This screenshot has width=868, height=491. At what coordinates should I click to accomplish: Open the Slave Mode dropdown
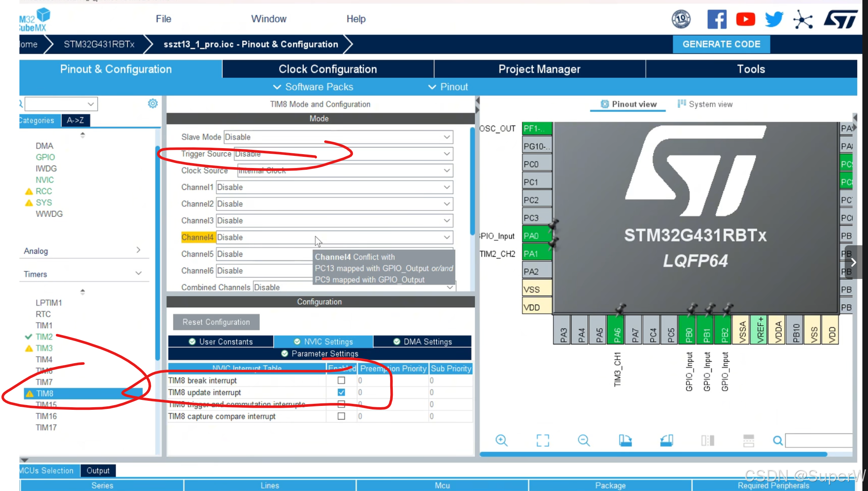pos(338,137)
